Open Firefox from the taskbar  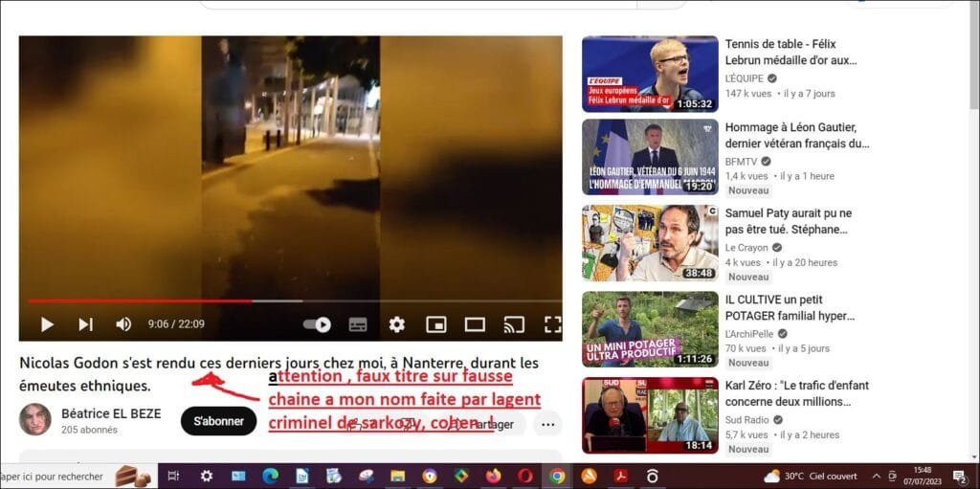pos(493,476)
